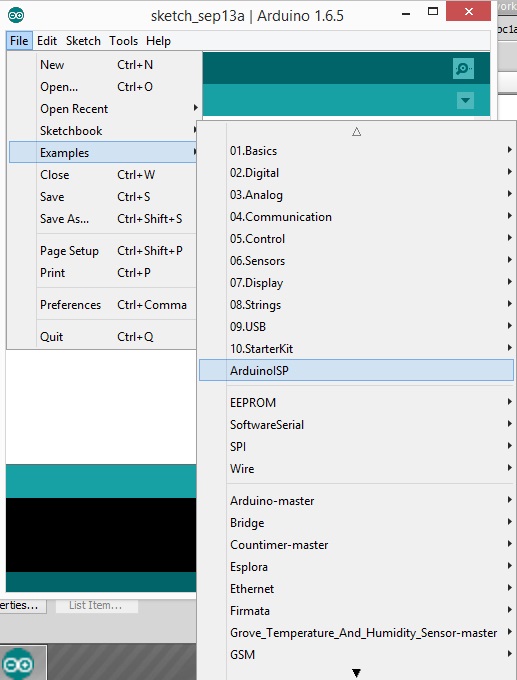Click the down scroll arrow in Examples submenu

357,673
